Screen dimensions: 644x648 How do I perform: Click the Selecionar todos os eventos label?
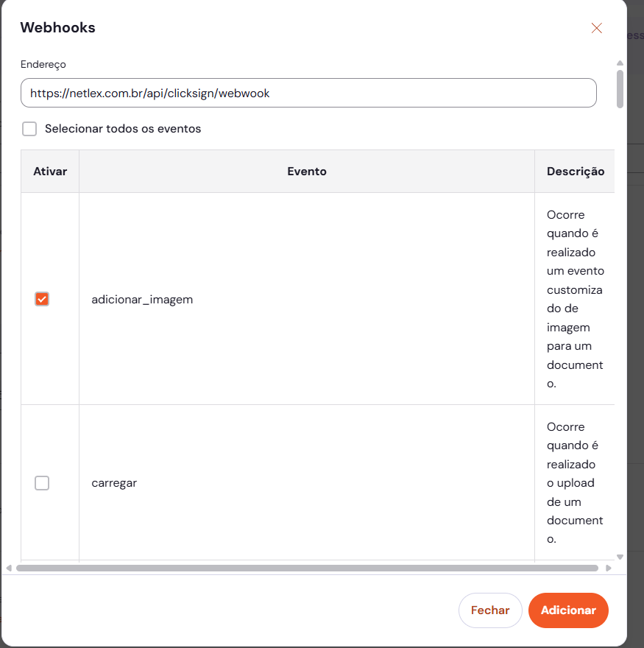[123, 129]
